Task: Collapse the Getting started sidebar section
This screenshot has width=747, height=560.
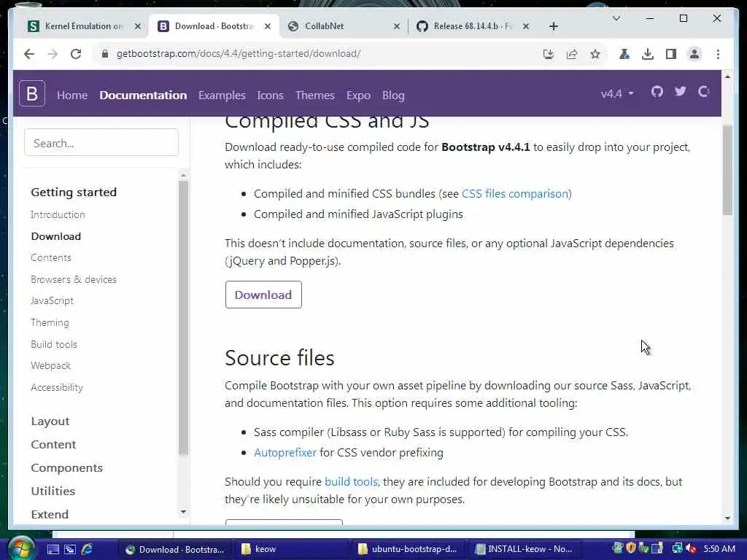Action: click(x=74, y=192)
